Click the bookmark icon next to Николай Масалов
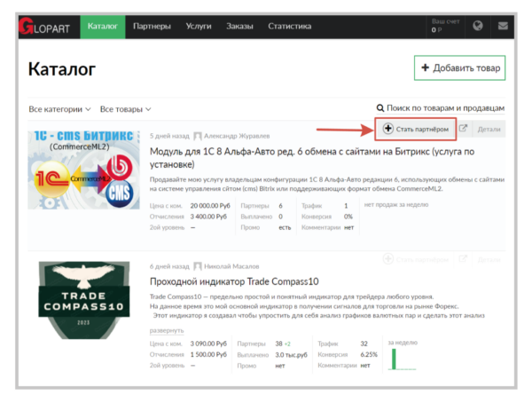The height and width of the screenshot is (403, 532). (198, 266)
